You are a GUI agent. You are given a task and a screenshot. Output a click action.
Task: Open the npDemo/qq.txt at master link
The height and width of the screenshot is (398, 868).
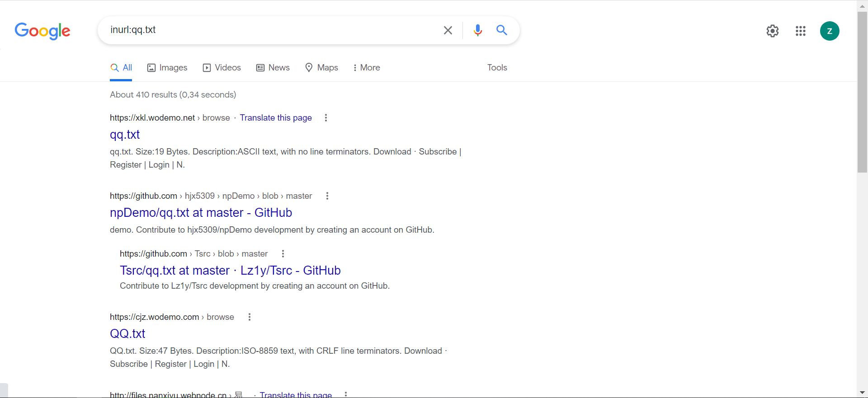(201, 213)
